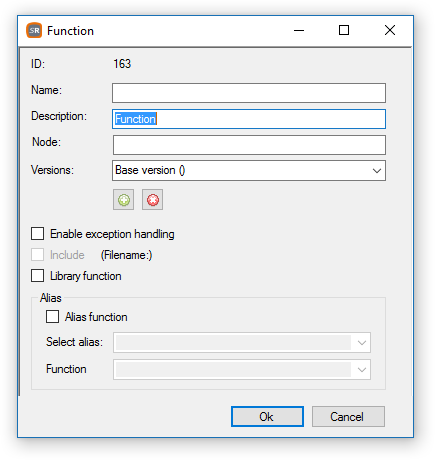Expand the Select alias dropdown

(362, 342)
